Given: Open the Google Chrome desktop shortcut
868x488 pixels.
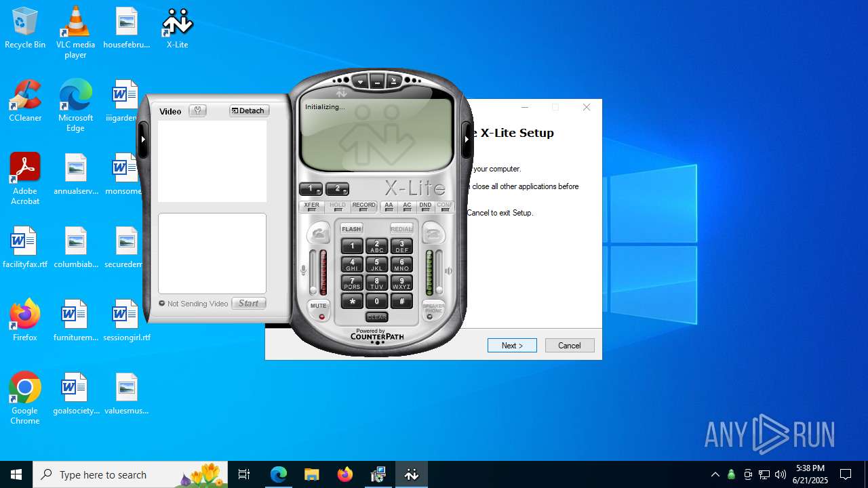Looking at the screenshot, I should coord(25,399).
